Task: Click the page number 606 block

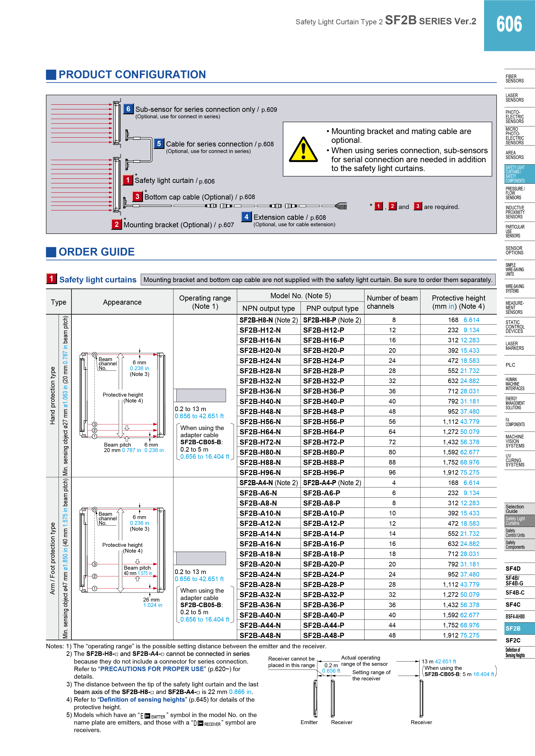Action: pyautogui.click(x=509, y=25)
